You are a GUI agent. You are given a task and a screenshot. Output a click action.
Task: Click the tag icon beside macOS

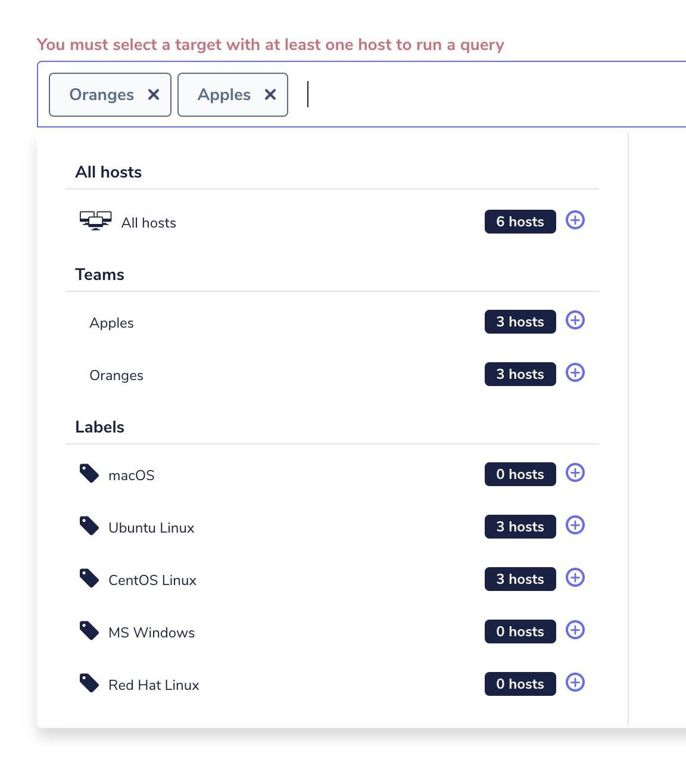89,474
